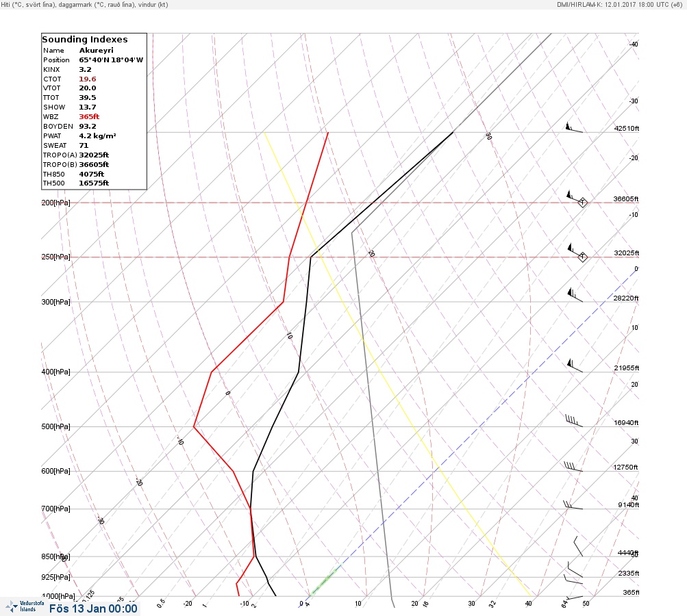Click the chart legend title Hiti, daggarmark, vindur
This screenshot has width=687, height=616.
coord(84,4)
